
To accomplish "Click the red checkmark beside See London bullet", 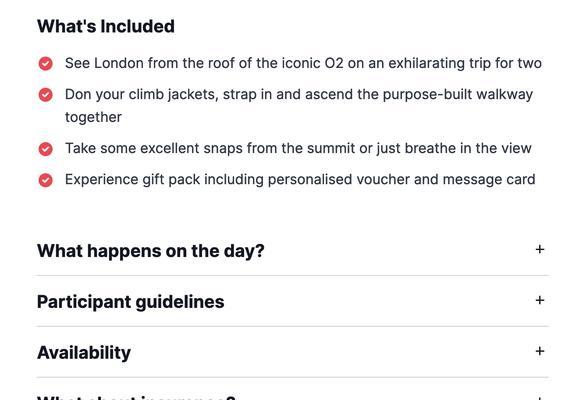I will click(45, 64).
